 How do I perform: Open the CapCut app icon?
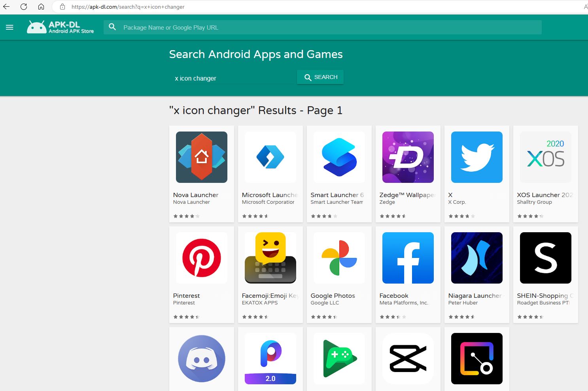(x=408, y=359)
